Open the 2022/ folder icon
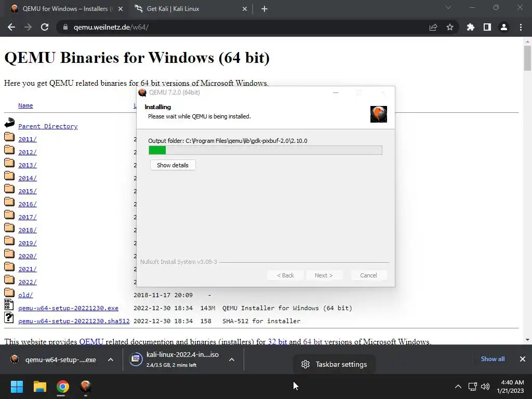Screen dimensions: 532x399 tap(9, 280)
